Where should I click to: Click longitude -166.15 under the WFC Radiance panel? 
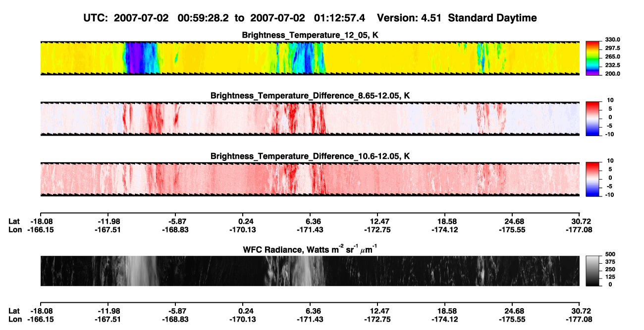click(x=40, y=319)
